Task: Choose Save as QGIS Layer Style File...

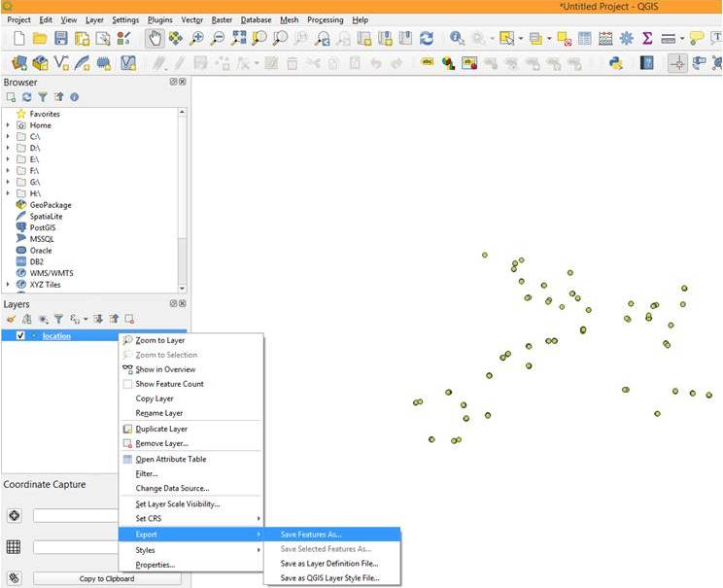Action: click(x=332, y=577)
